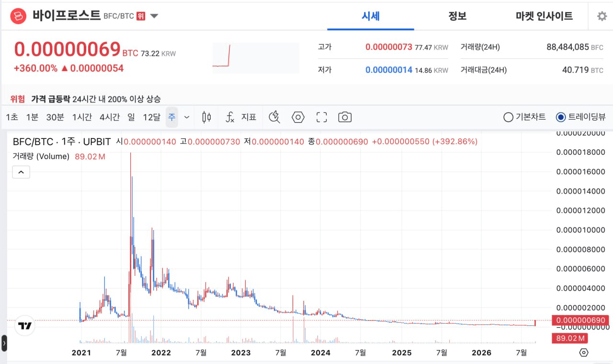The image size is (613, 364).
Task: Click the 0.000004000 price axis label
Action: [x=581, y=288]
